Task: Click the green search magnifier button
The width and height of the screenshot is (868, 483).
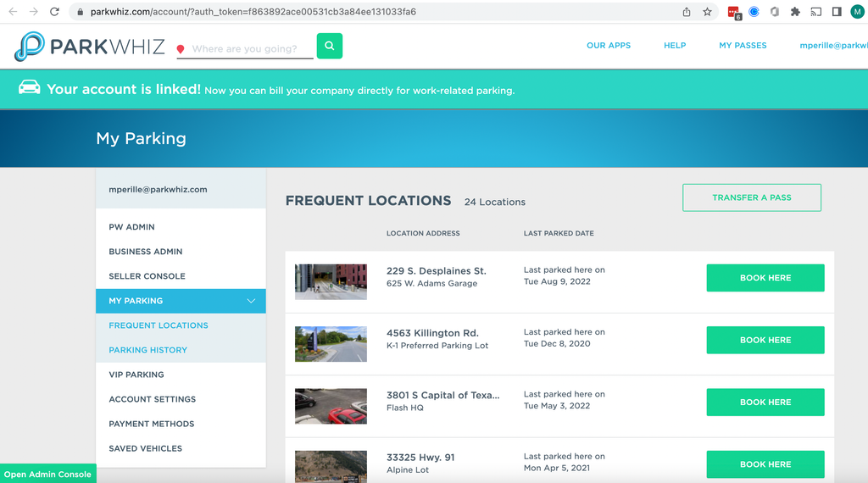Action: [x=330, y=46]
